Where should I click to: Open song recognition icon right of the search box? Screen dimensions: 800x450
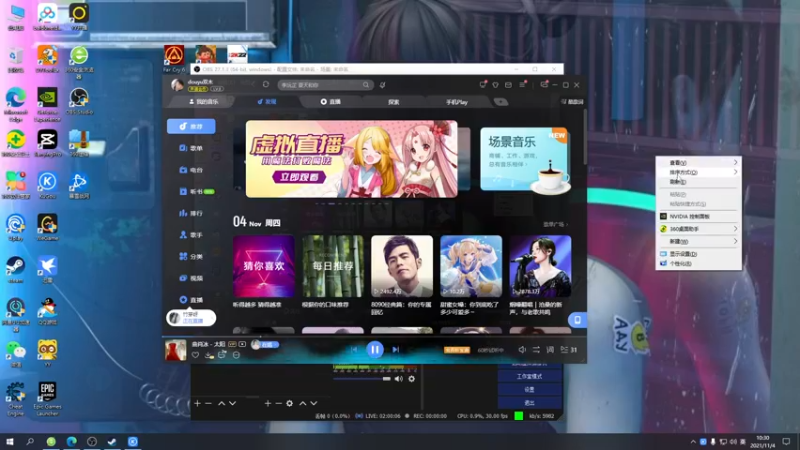point(382,85)
